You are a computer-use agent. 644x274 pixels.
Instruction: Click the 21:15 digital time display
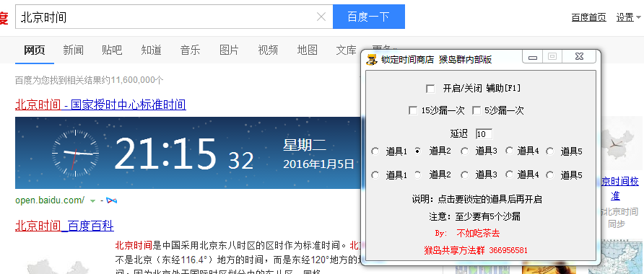165,154
